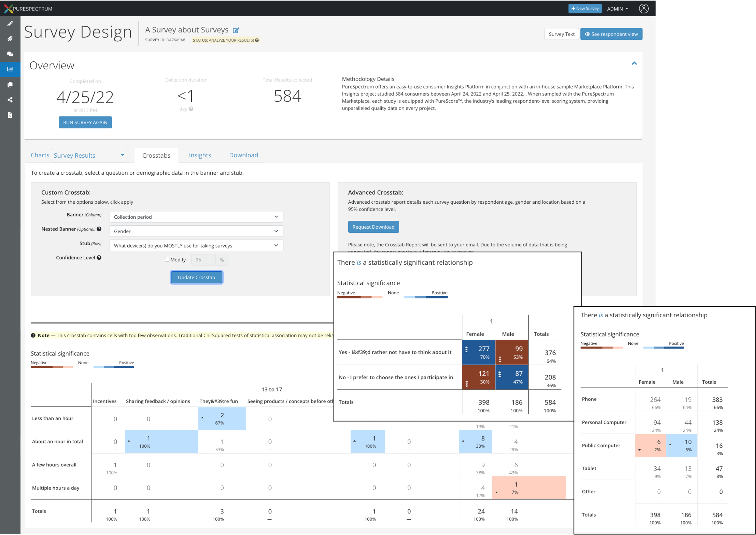Open the Download tab
Viewport: 756px width, 535px height.
[243, 155]
